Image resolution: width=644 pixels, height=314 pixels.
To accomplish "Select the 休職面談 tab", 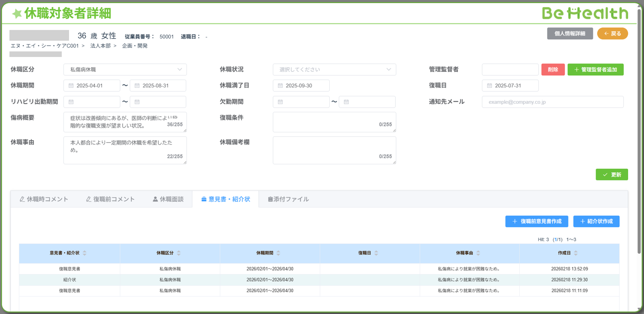I will tap(168, 199).
